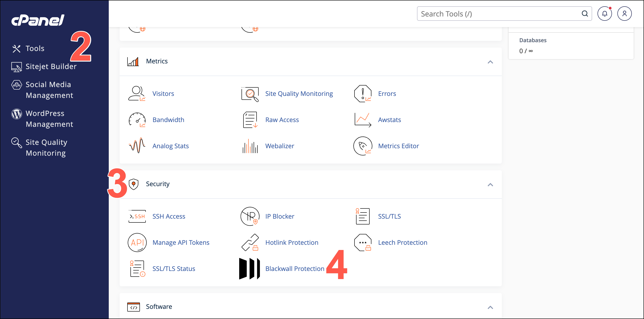644x319 pixels.
Task: Open the Blackwall Protection link
Action: coord(295,269)
